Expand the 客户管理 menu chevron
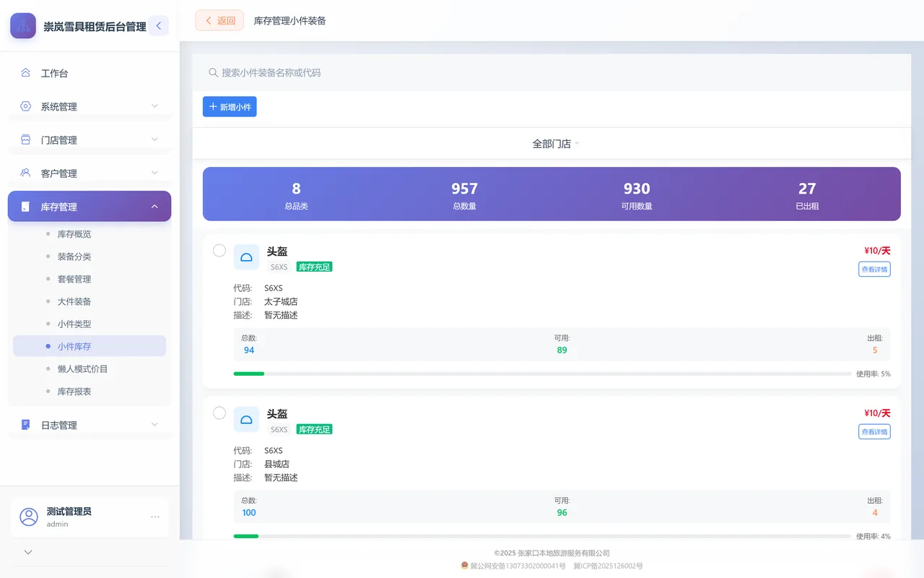The height and width of the screenshot is (578, 924). pyautogui.click(x=154, y=173)
